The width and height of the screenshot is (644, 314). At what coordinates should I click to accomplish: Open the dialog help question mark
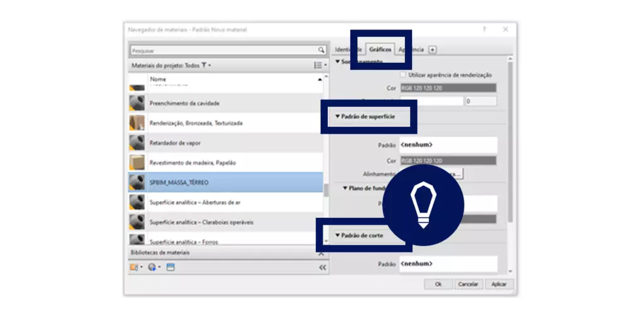click(485, 30)
